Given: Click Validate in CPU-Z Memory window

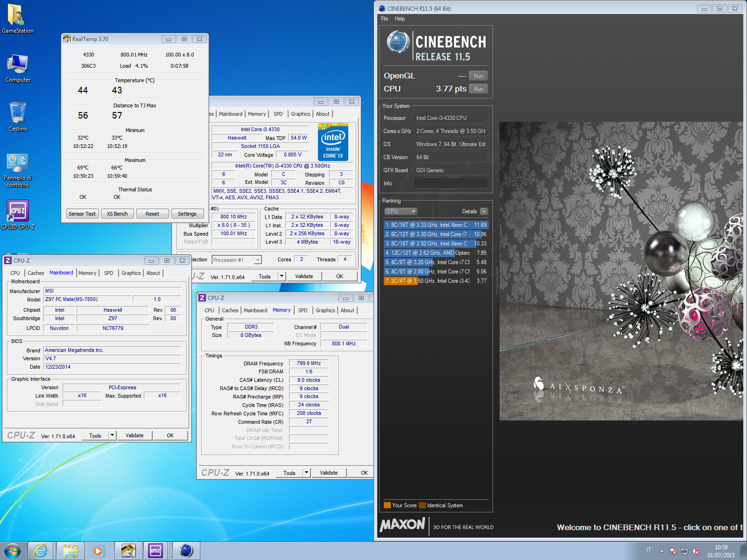Looking at the screenshot, I should (329, 473).
